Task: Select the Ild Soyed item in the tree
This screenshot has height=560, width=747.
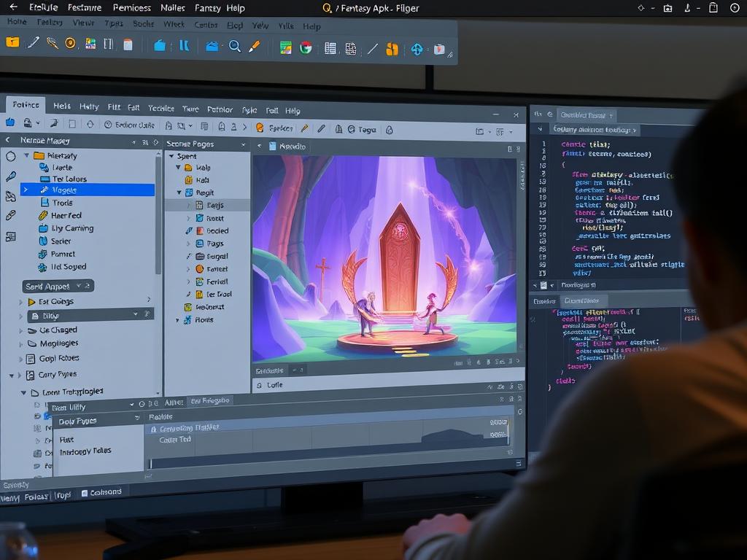Action: click(62, 267)
